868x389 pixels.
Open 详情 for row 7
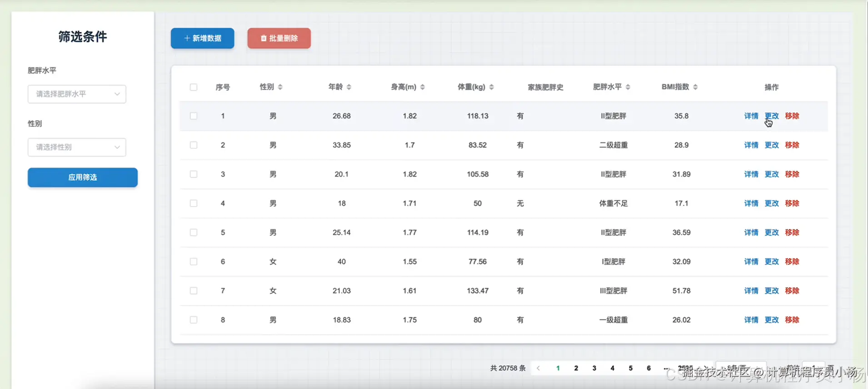(x=751, y=291)
